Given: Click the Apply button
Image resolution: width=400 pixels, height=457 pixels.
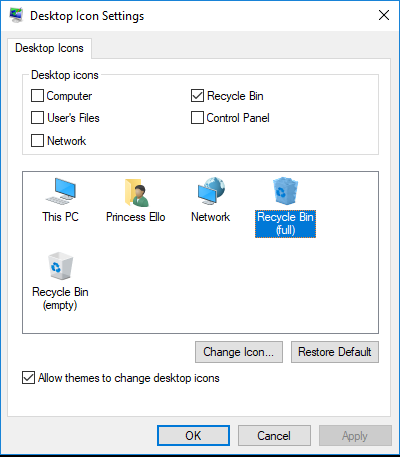Looking at the screenshot, I should click(x=355, y=436).
